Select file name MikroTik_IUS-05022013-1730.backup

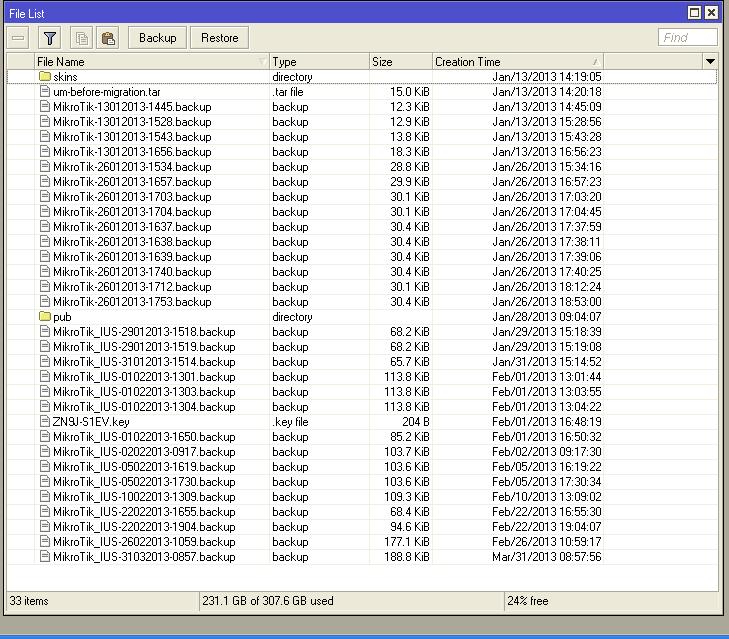(144, 482)
